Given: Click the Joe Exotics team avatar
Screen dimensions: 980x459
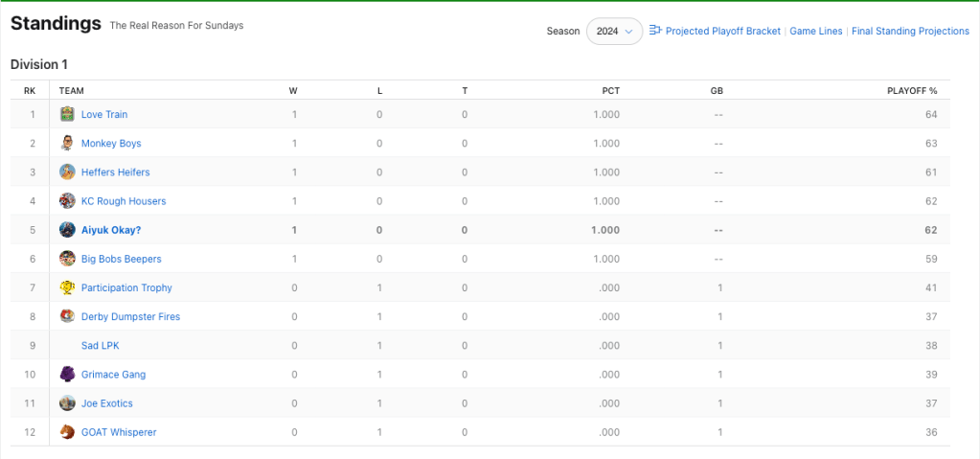Looking at the screenshot, I should 67,403.
